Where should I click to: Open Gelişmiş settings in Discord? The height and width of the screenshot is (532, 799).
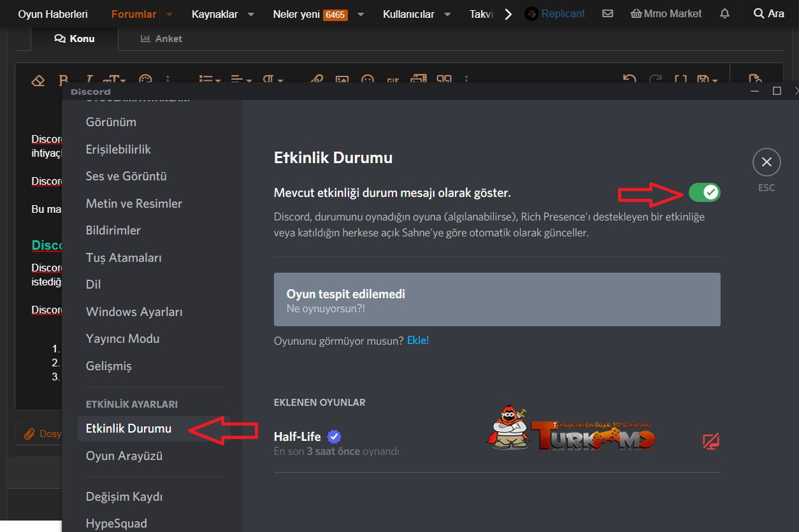tap(109, 366)
